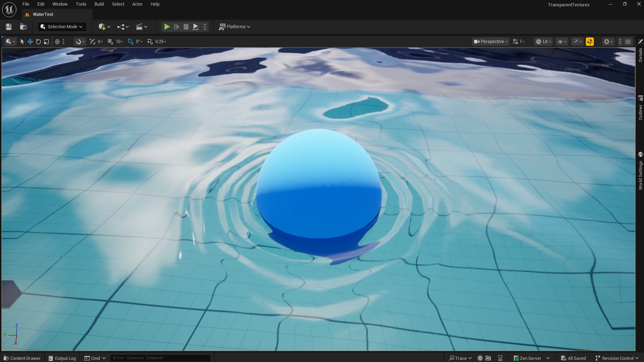Toggle the yellow sparkle realtime effects button
This screenshot has height=362, width=644.
coord(590,42)
